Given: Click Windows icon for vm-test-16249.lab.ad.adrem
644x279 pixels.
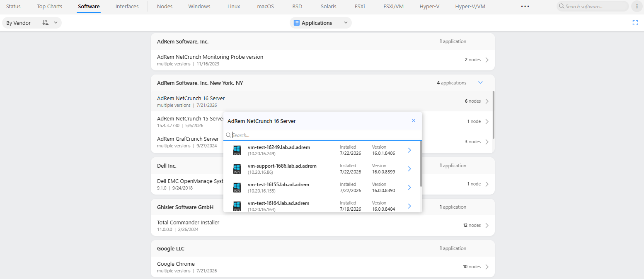Looking at the screenshot, I should coord(237,150).
